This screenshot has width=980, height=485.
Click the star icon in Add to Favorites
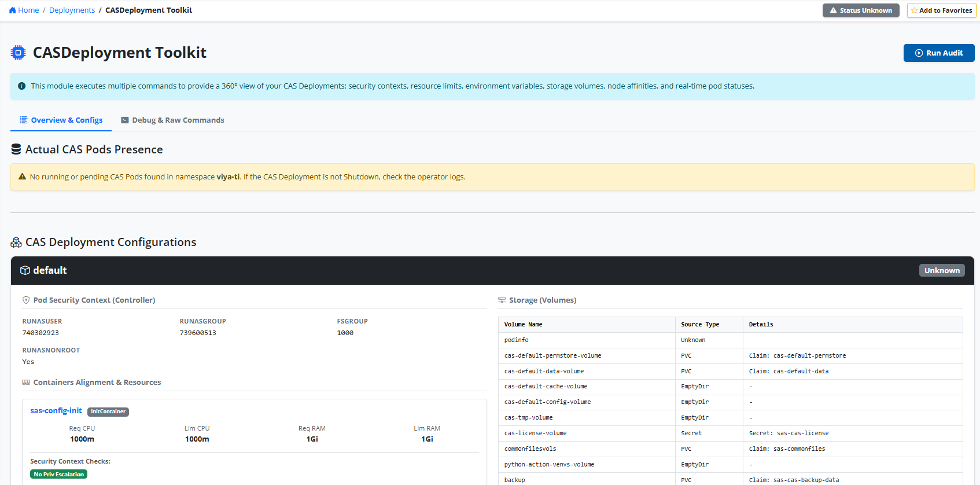(x=915, y=10)
